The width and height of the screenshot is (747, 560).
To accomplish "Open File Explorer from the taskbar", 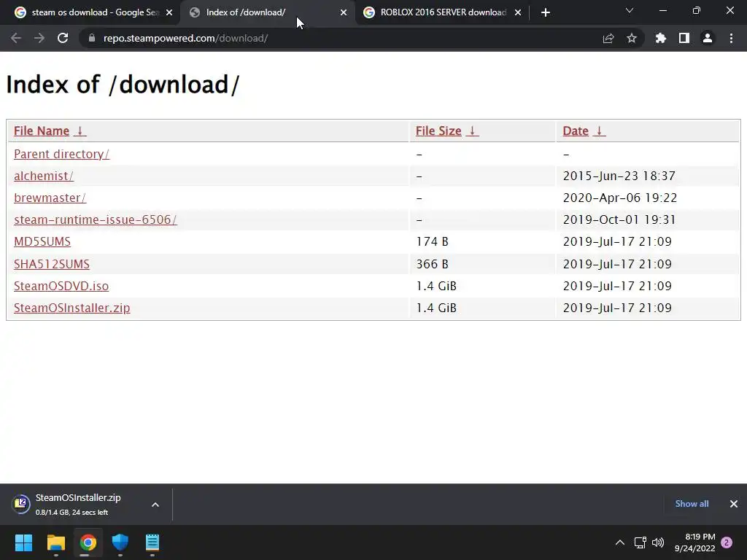I will point(55,542).
